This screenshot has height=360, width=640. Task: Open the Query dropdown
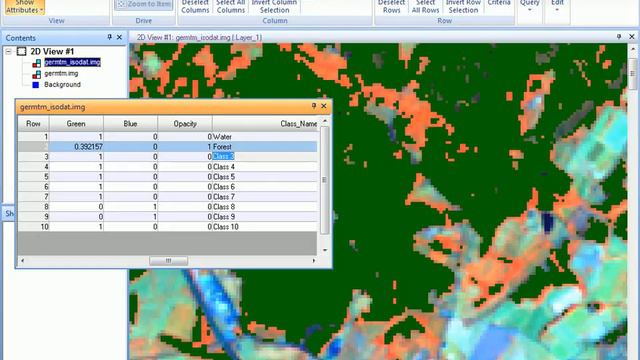click(x=529, y=6)
